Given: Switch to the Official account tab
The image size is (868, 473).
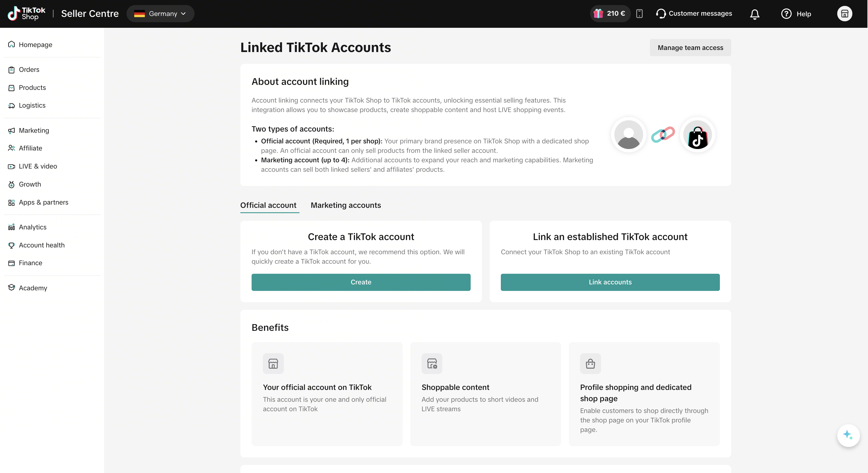Looking at the screenshot, I should pyautogui.click(x=268, y=205).
